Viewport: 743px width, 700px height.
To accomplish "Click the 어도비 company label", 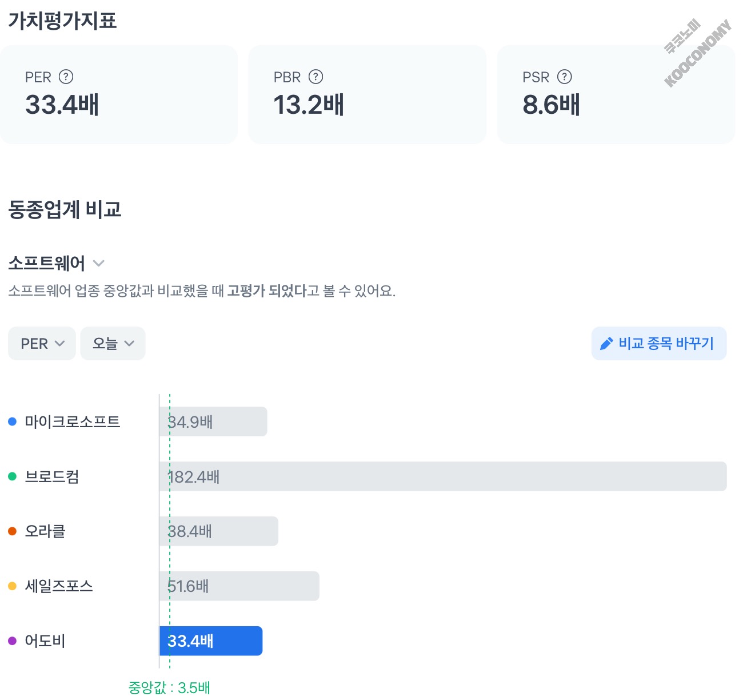I will 45,641.
